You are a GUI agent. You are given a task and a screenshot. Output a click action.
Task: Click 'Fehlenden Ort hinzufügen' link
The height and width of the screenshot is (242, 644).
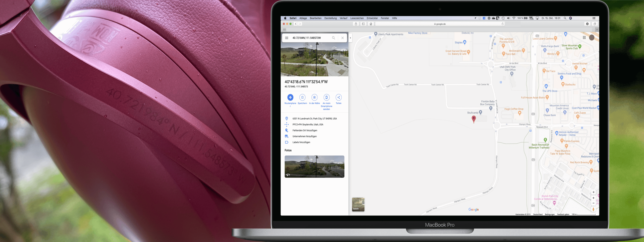(x=305, y=130)
